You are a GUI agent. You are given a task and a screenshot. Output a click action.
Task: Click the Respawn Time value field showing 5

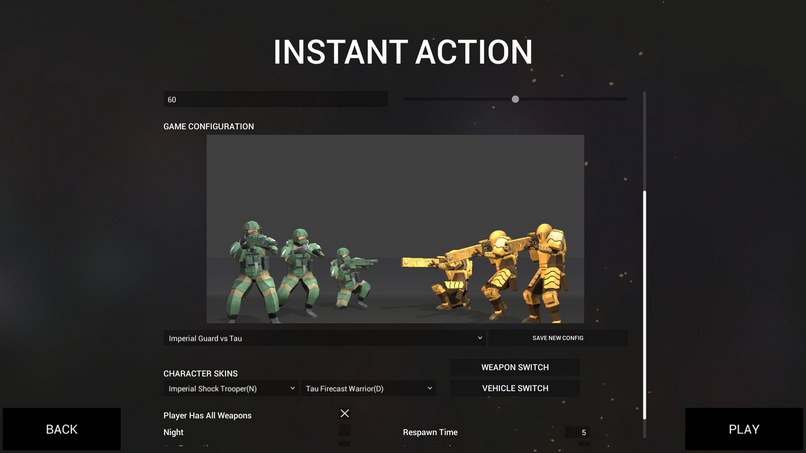point(577,432)
